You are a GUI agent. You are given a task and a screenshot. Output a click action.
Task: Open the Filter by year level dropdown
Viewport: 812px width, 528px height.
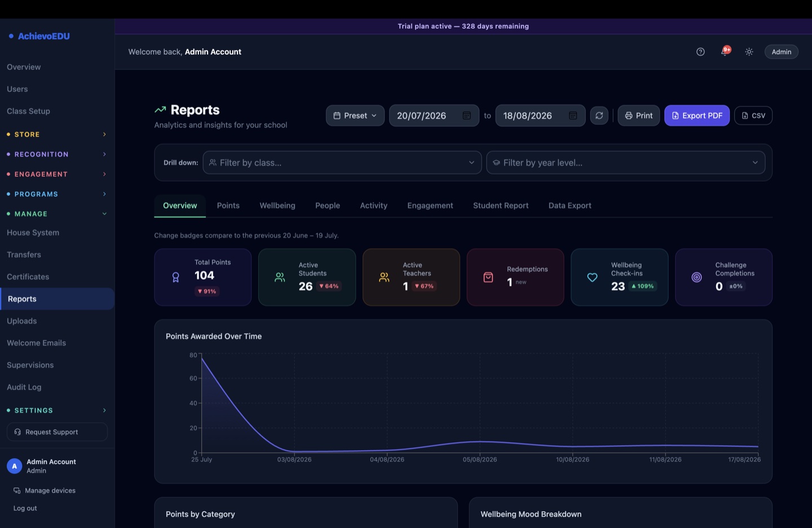pos(626,162)
